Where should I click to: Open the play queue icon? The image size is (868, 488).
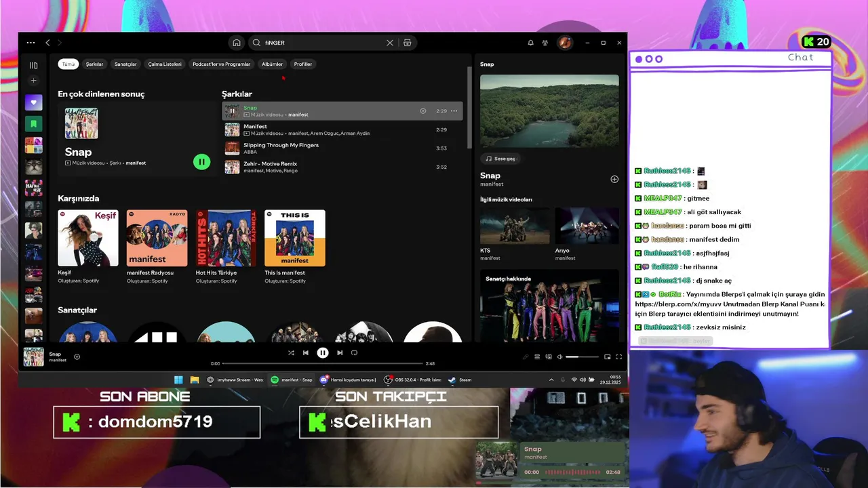(537, 357)
